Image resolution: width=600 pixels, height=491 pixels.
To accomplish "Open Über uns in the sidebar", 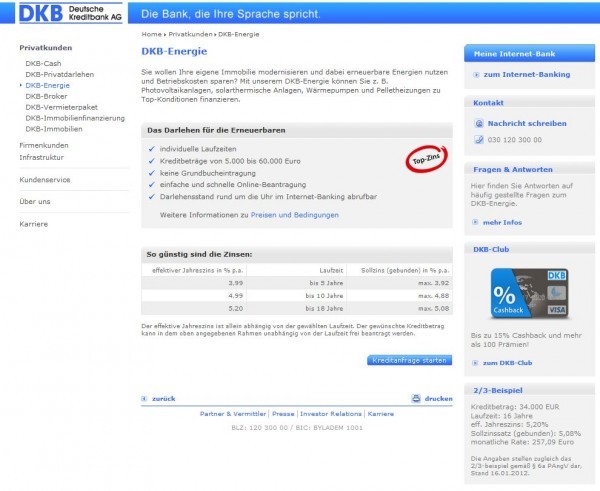I will point(35,202).
